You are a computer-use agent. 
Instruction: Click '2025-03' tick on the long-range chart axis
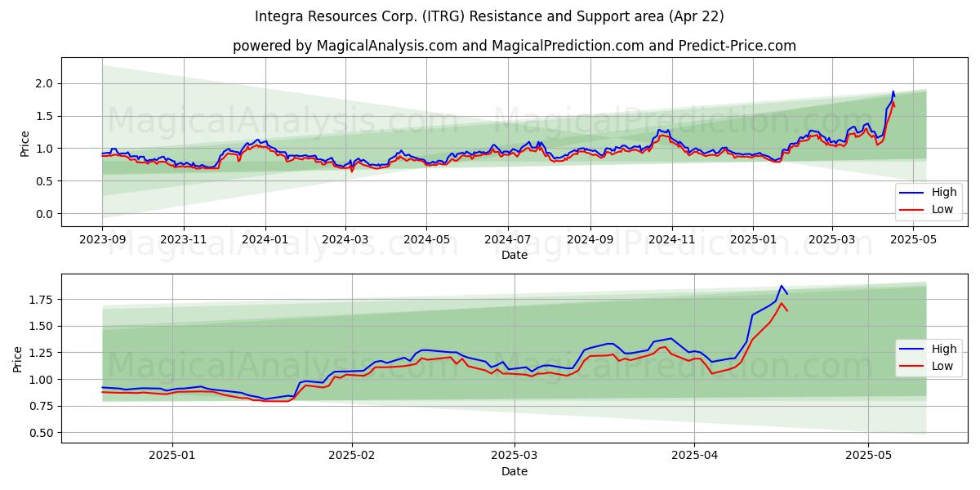(x=832, y=240)
